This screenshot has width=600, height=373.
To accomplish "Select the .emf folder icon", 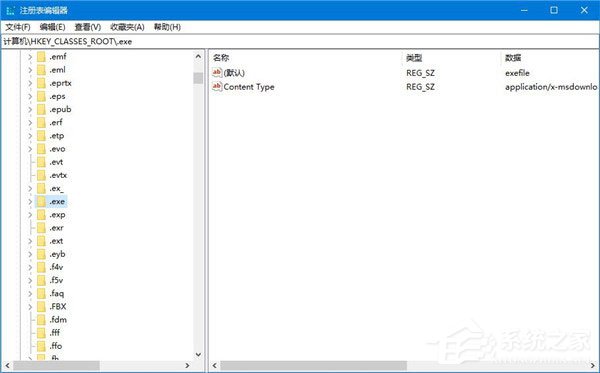I will (x=41, y=57).
